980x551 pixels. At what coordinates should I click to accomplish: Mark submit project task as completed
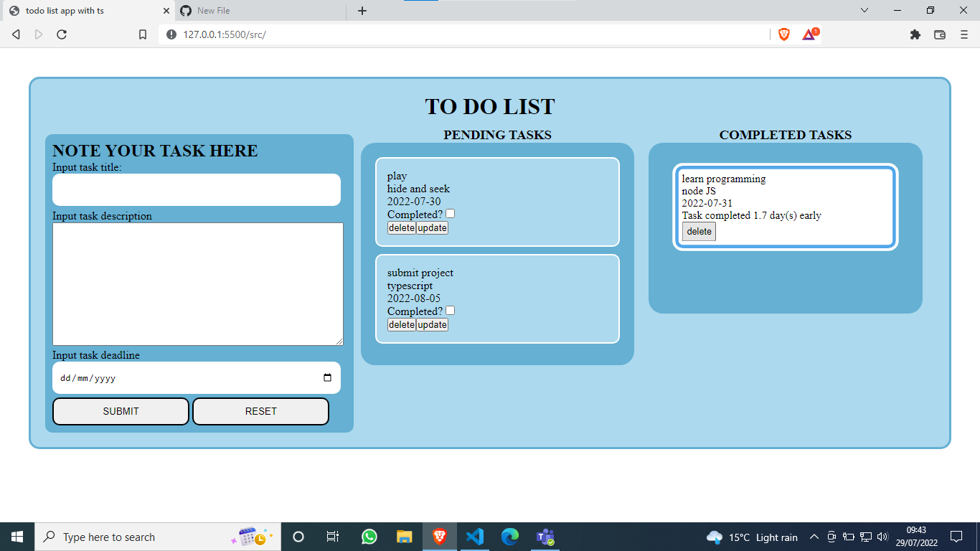[x=450, y=311]
